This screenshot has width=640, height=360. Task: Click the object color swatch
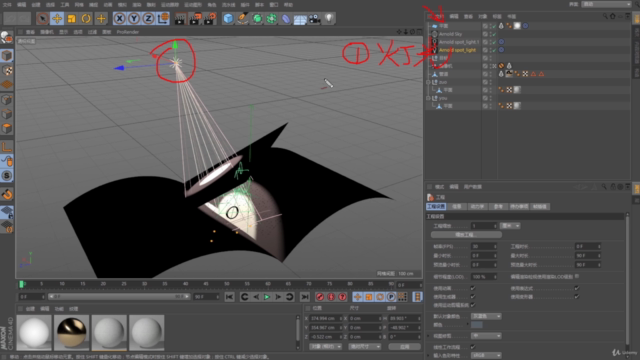(476, 325)
